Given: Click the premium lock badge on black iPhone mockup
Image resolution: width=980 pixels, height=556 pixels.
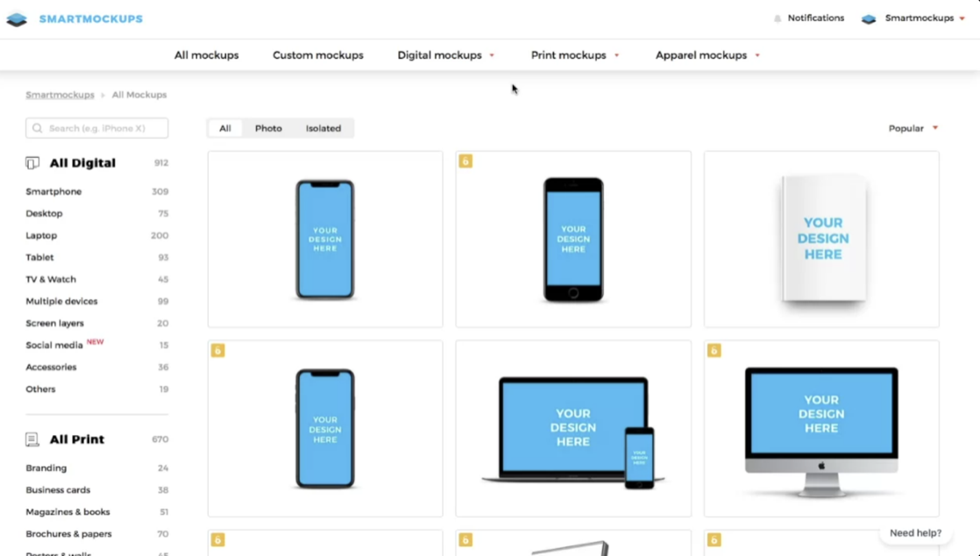Looking at the screenshot, I should click(x=465, y=161).
